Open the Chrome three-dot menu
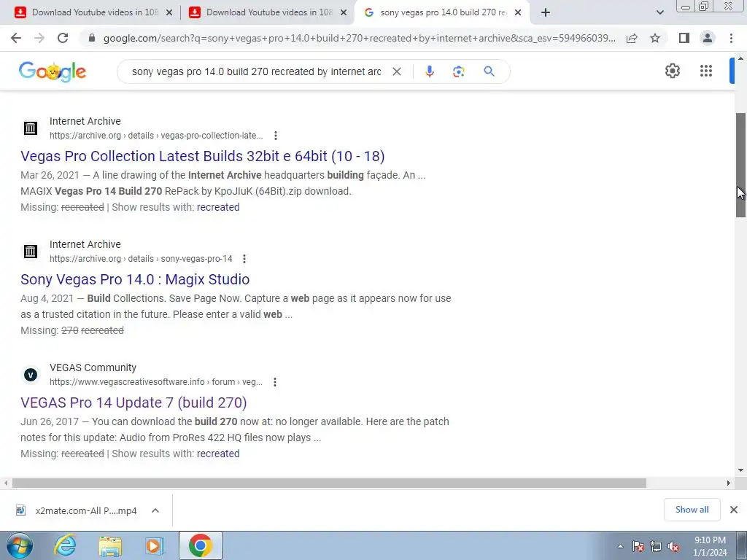 731,38
